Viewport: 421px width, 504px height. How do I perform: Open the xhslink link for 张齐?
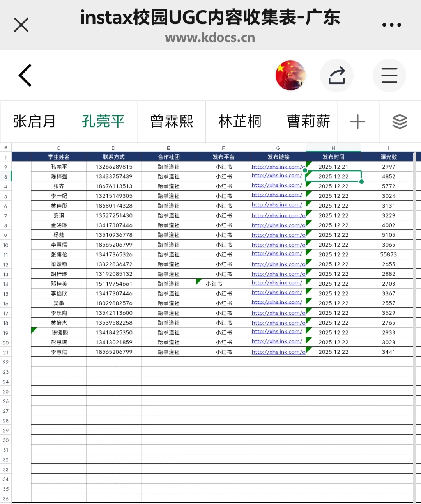click(277, 185)
